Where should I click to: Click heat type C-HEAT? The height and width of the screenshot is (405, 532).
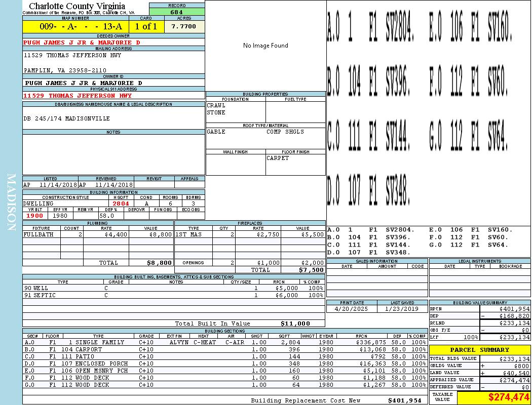[205, 342]
